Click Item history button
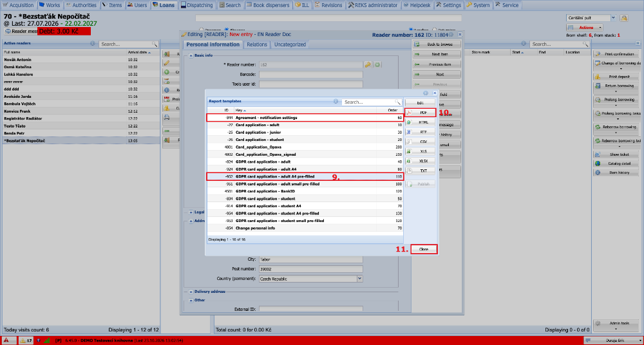This screenshot has height=345, width=644. coord(617,172)
